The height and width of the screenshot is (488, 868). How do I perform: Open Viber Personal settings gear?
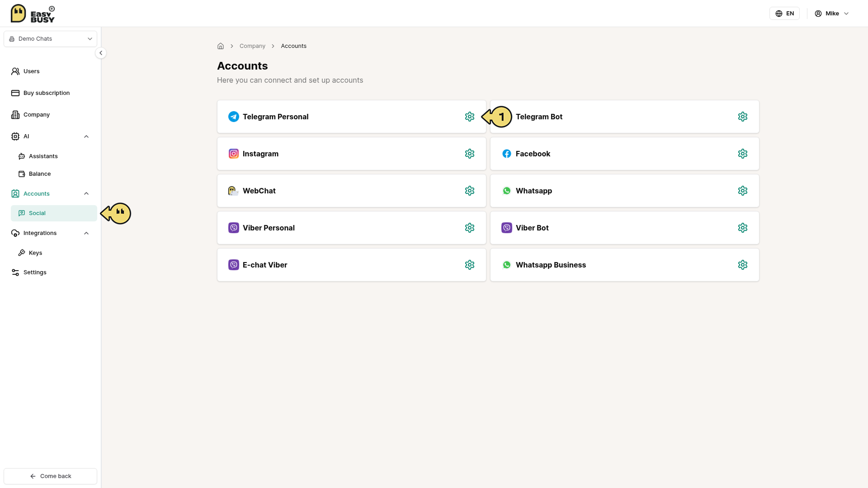point(470,228)
